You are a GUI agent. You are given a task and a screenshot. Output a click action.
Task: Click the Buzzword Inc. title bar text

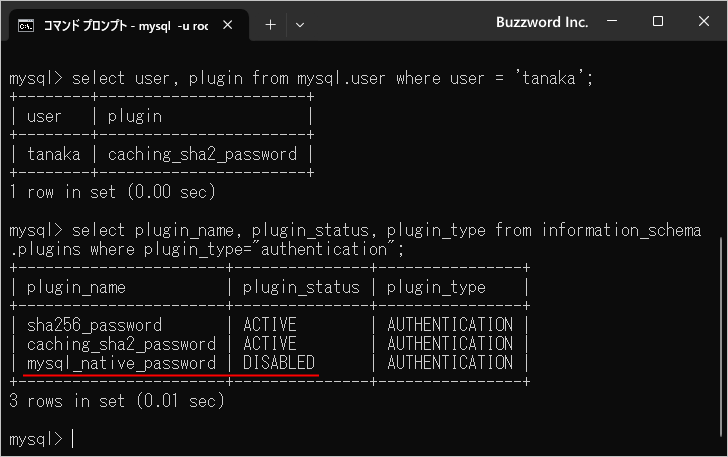541,22
